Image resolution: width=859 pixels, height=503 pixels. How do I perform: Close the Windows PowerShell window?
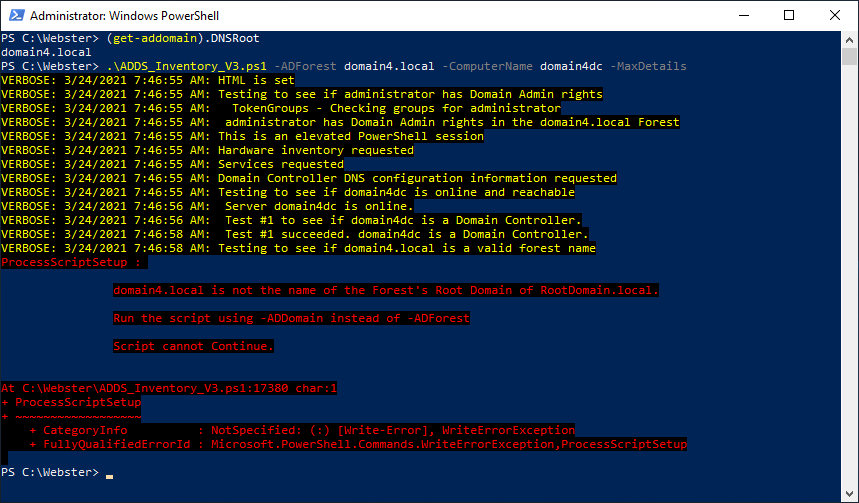[x=835, y=16]
